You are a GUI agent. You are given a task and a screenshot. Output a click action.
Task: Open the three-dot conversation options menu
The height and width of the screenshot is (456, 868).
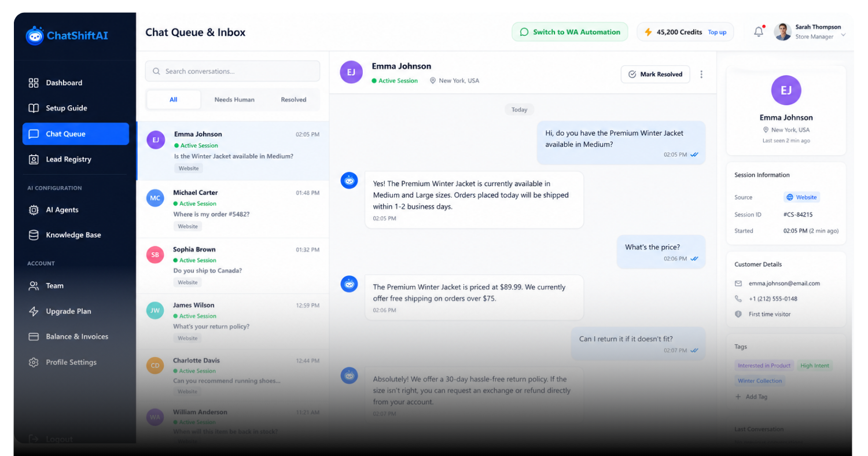click(x=701, y=74)
